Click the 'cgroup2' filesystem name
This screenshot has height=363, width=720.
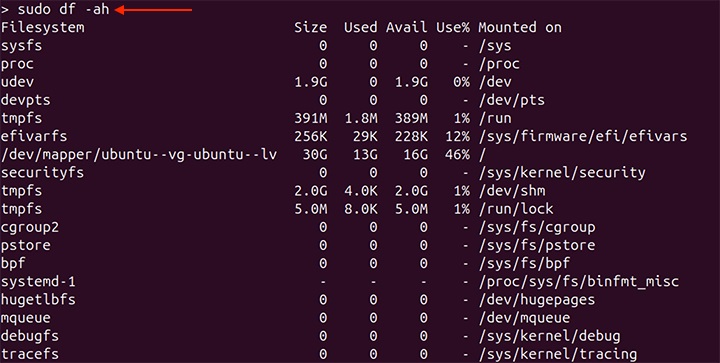(x=30, y=228)
